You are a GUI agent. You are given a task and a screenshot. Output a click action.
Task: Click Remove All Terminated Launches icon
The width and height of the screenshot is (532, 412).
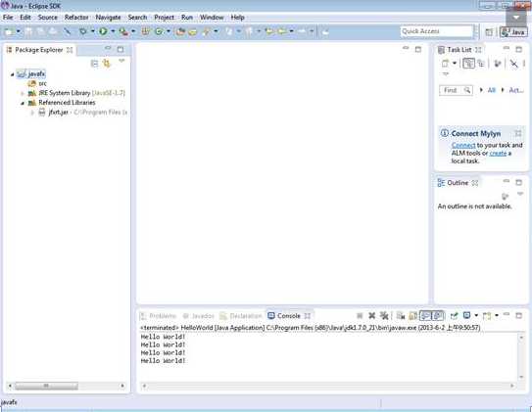384,316
